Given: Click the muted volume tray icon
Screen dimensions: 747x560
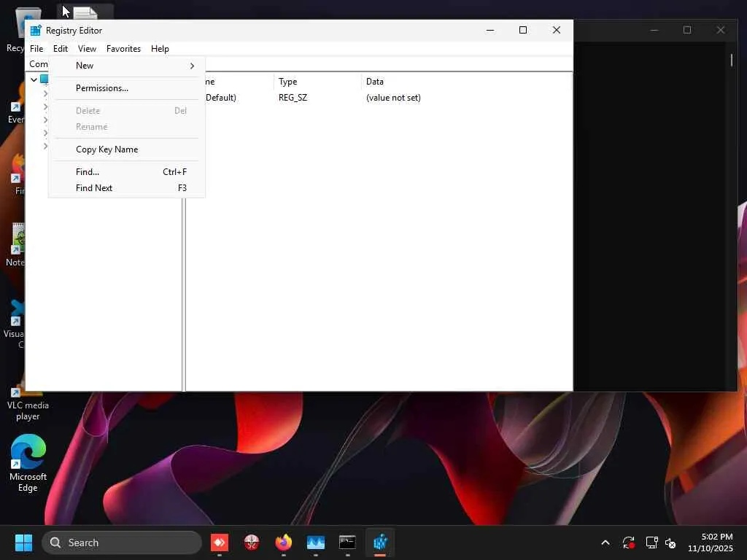Looking at the screenshot, I should pyautogui.click(x=670, y=542).
